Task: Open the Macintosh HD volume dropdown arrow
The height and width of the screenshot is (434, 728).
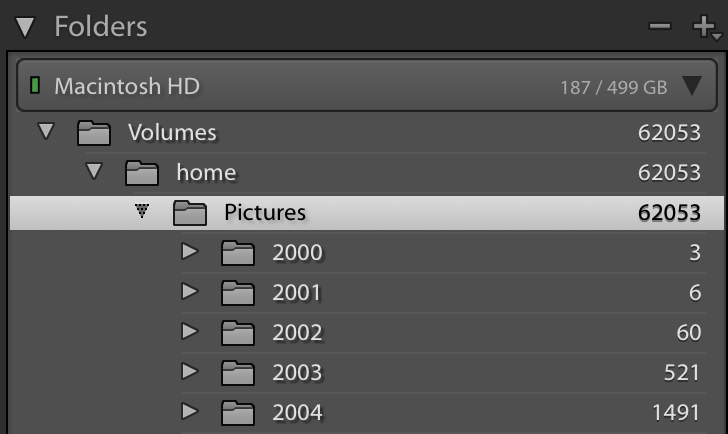Action: (692, 86)
